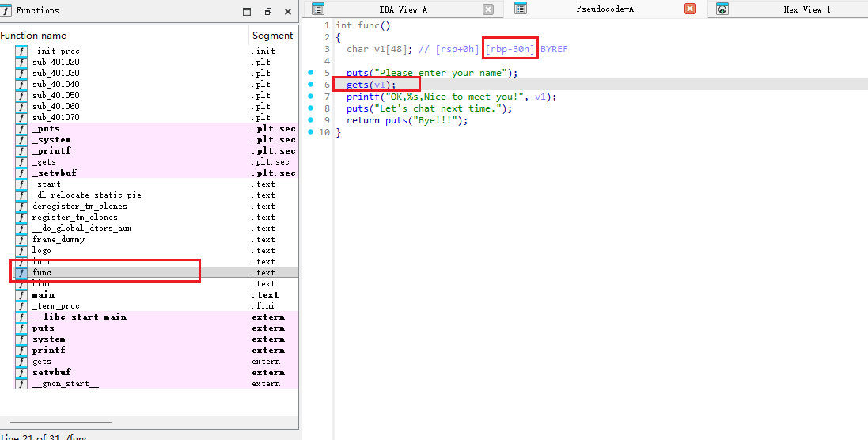Click the function icon beside logo

click(x=21, y=251)
